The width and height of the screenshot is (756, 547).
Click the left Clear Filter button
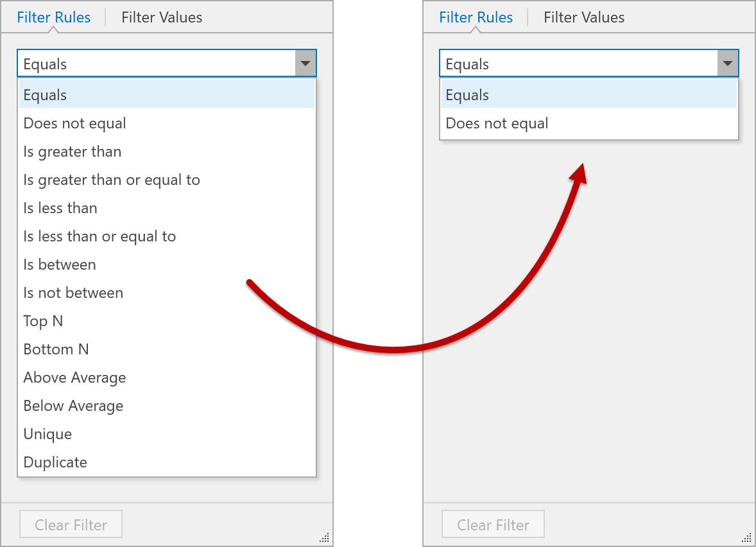click(71, 525)
